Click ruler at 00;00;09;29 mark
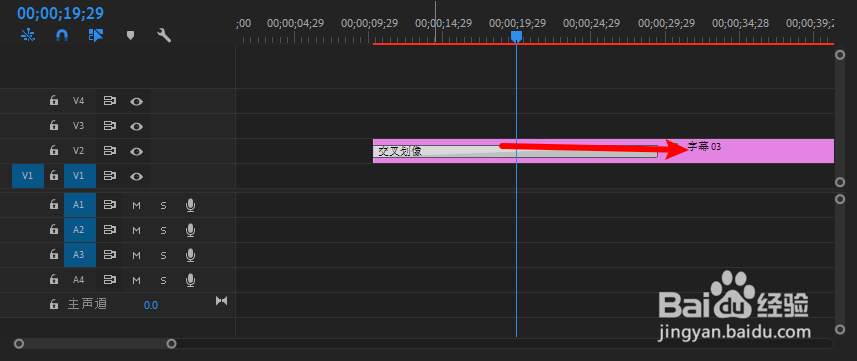857x361 pixels. [369, 24]
